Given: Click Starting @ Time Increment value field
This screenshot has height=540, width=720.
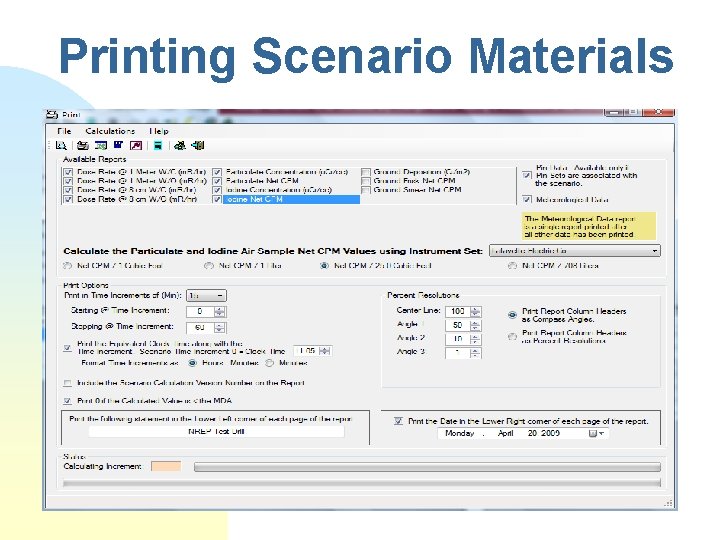Looking at the screenshot, I should pyautogui.click(x=200, y=311).
